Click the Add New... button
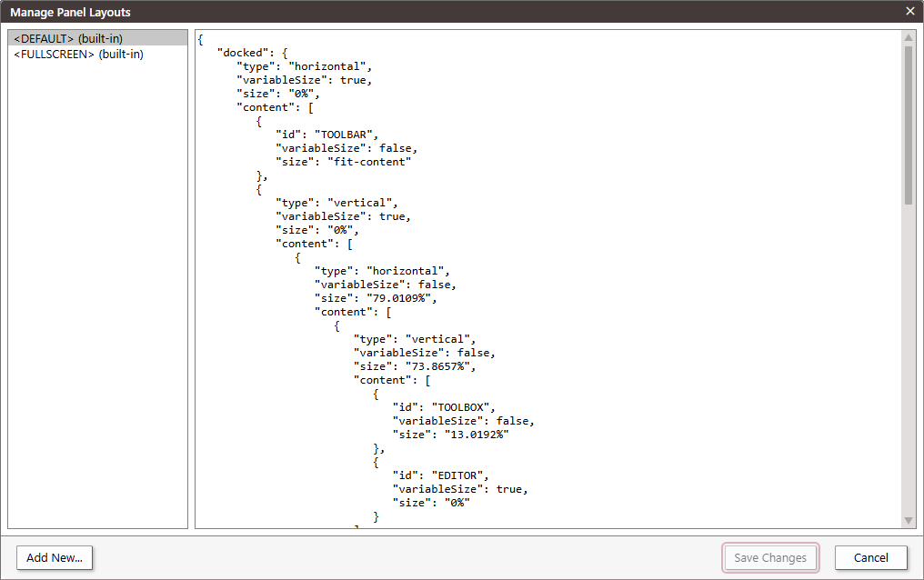The height and width of the screenshot is (580, 924). coord(54,557)
